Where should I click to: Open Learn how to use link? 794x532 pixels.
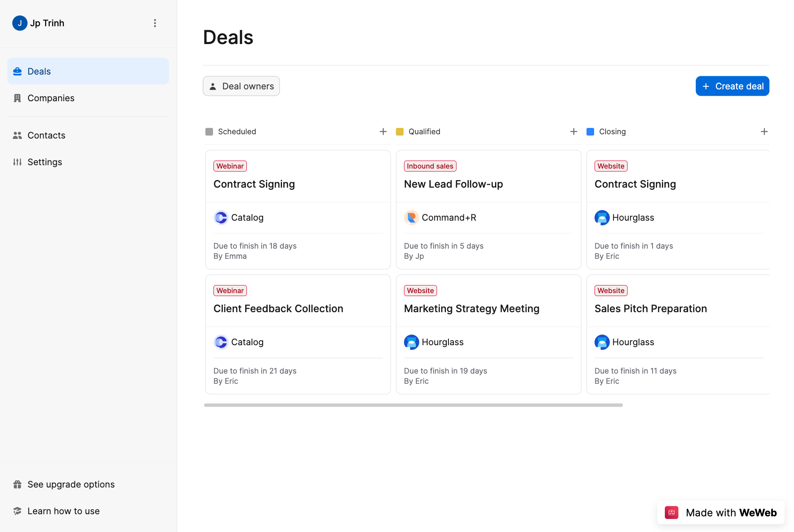(64, 511)
